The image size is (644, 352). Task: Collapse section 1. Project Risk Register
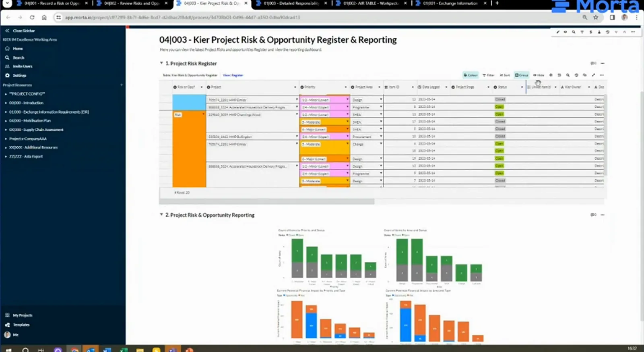(161, 63)
